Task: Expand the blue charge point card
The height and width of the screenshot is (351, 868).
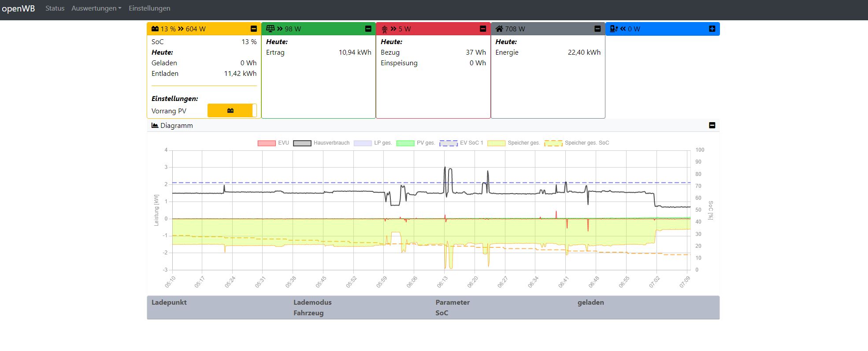Action: [x=712, y=29]
